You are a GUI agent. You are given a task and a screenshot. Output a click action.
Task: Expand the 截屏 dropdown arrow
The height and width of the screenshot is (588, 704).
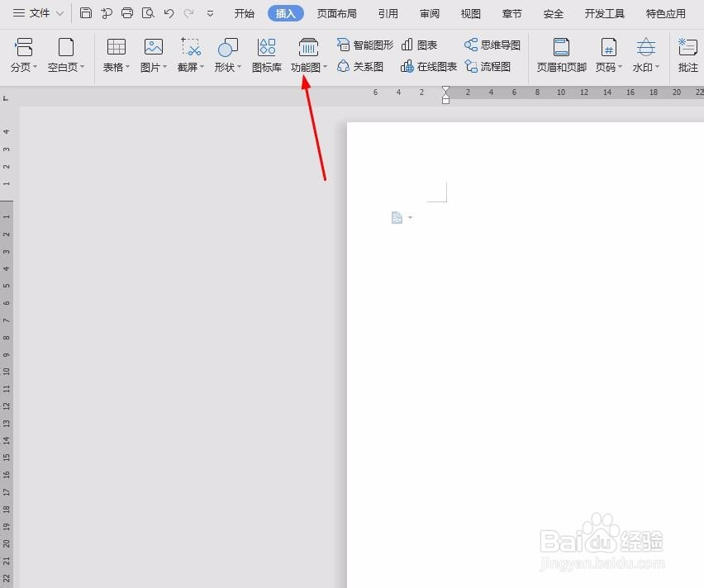(202, 67)
